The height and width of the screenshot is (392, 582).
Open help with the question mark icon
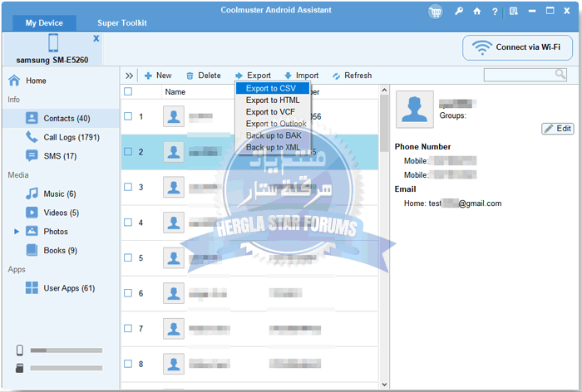(496, 12)
